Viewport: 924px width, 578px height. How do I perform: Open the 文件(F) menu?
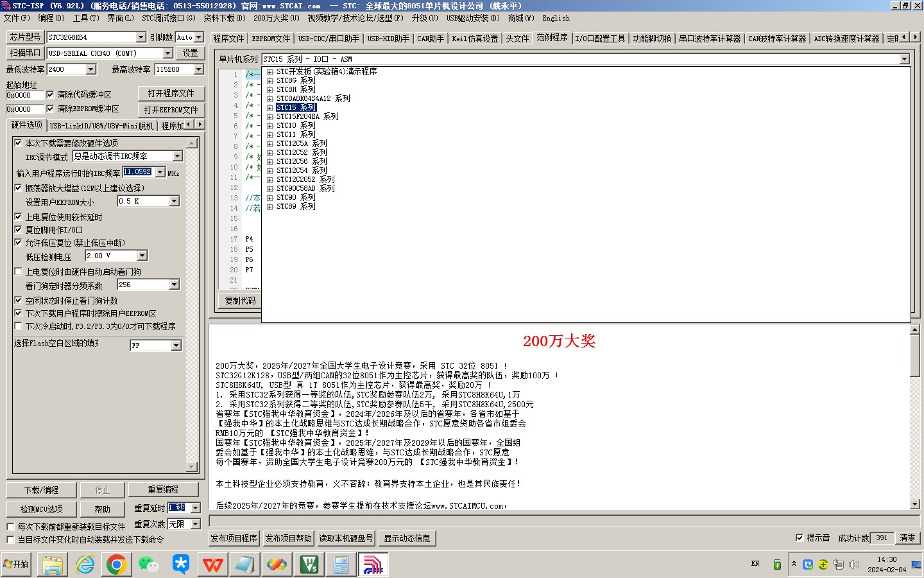coord(17,18)
